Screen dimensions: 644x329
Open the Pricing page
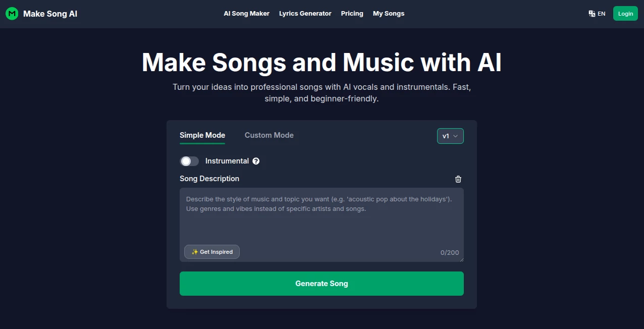[x=352, y=14]
